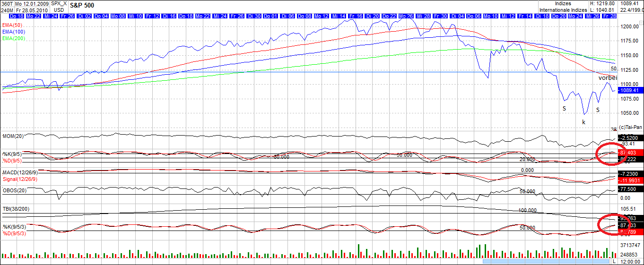Click the Di 06 date marker
Screen dimensions: 644x265
[288, 16]
